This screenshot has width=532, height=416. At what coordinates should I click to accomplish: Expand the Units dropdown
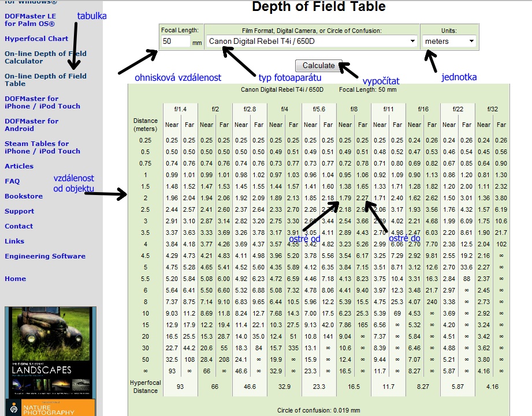click(449, 41)
